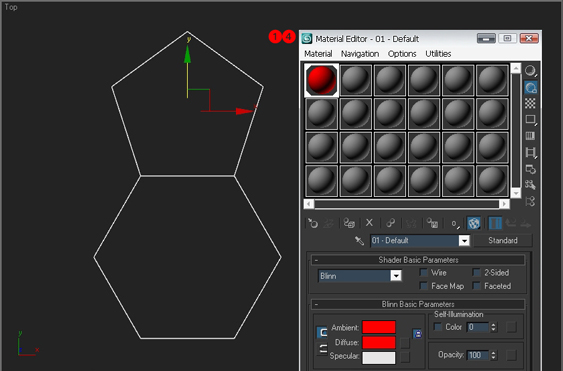
Task: Enable the 2-Sided checkbox
Action: [476, 273]
